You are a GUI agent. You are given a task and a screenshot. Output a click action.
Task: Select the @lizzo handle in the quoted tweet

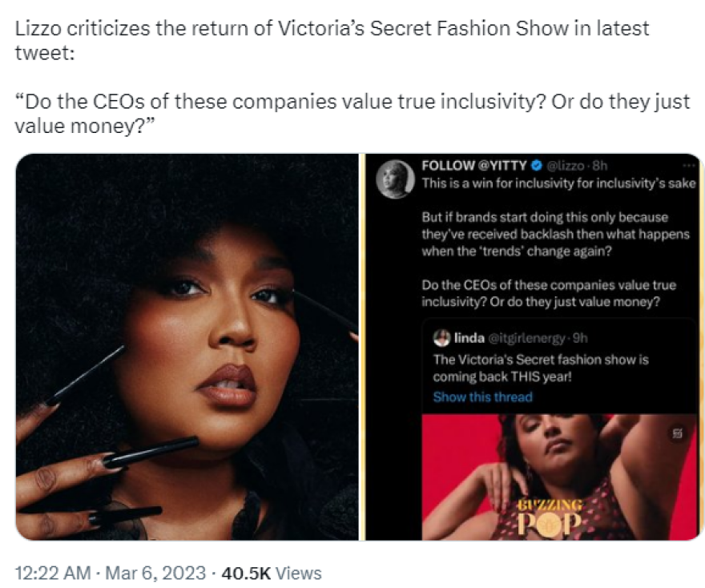click(x=567, y=165)
